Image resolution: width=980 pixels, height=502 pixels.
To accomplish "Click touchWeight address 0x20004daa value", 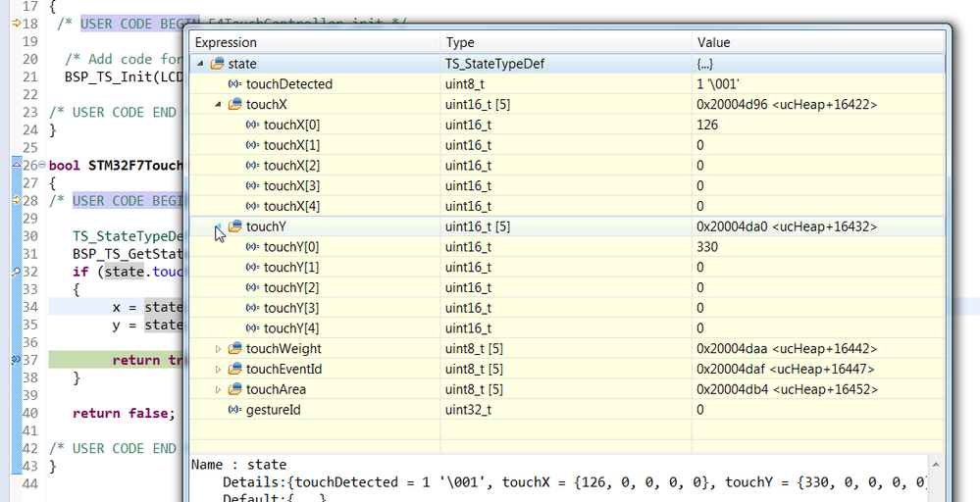I will pos(787,348).
